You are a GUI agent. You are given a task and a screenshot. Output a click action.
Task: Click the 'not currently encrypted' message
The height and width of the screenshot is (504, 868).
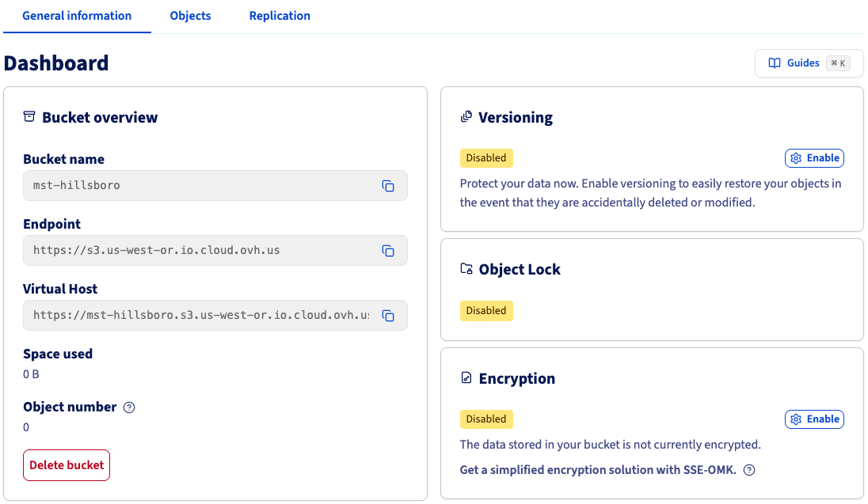pos(610,445)
